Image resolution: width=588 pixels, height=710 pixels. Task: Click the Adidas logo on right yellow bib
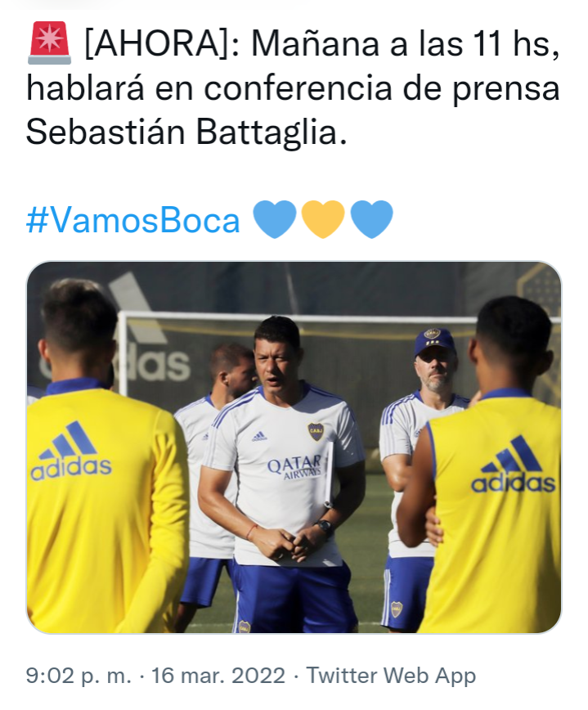tap(513, 465)
